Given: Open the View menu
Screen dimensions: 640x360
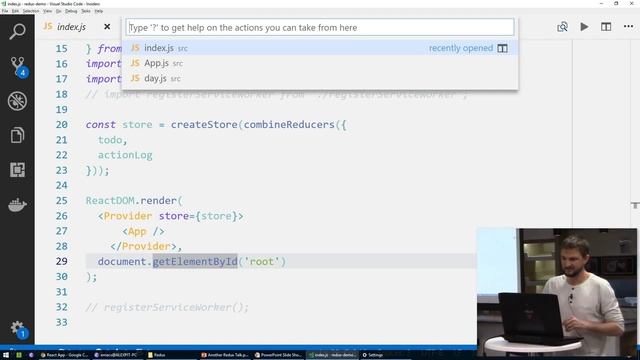Looking at the screenshot, I should (47, 11).
